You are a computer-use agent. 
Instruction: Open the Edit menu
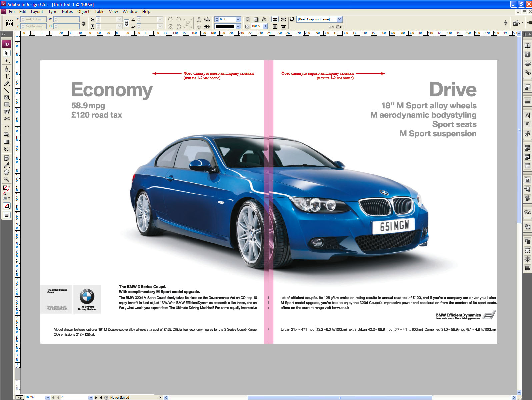(x=23, y=11)
